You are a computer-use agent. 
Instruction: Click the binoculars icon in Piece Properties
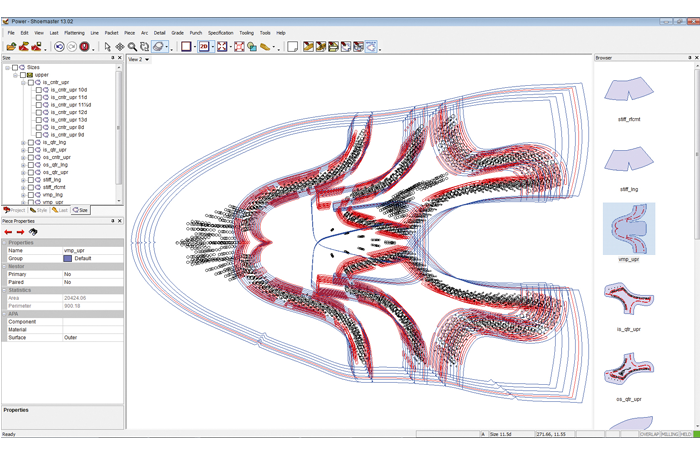coord(33,232)
